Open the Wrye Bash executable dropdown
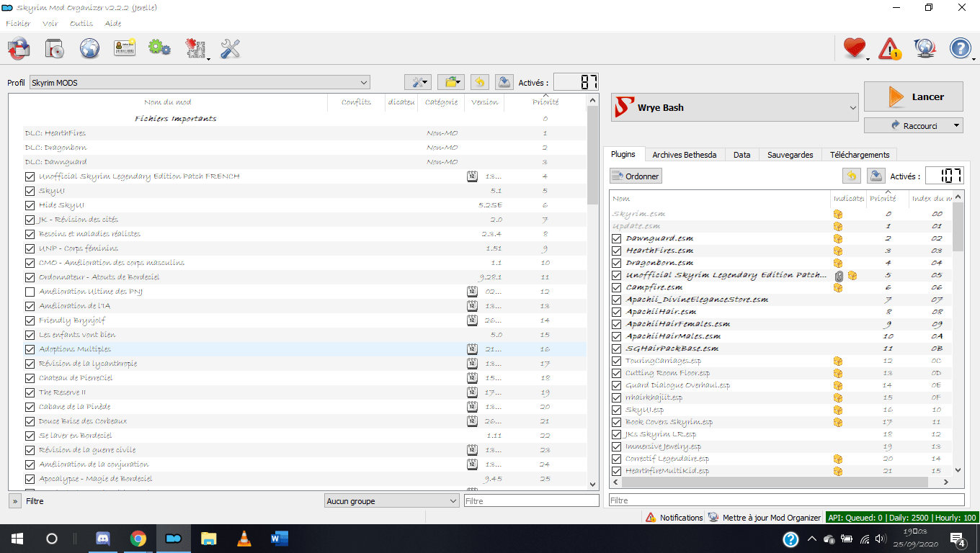 (735, 108)
